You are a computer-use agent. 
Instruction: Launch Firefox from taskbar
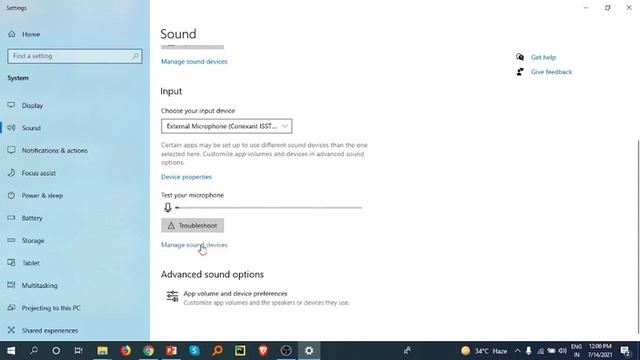tap(126, 351)
